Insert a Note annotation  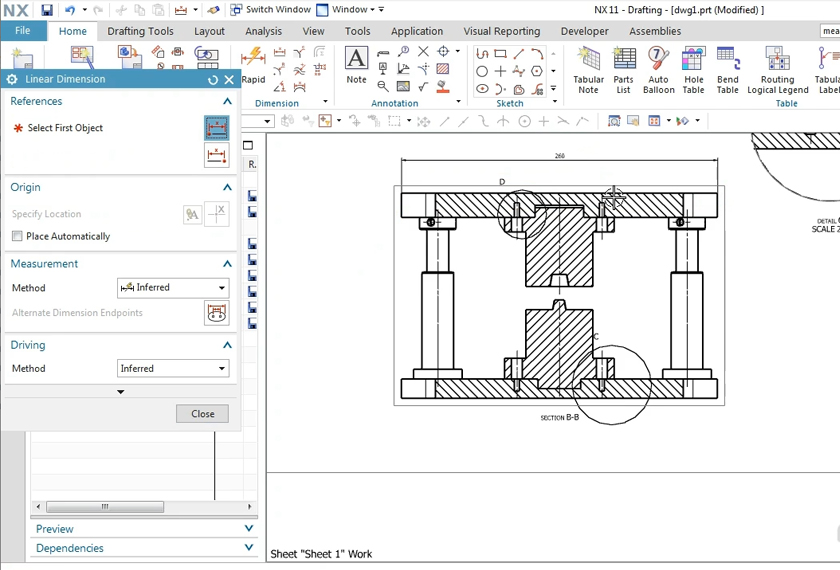pos(356,64)
